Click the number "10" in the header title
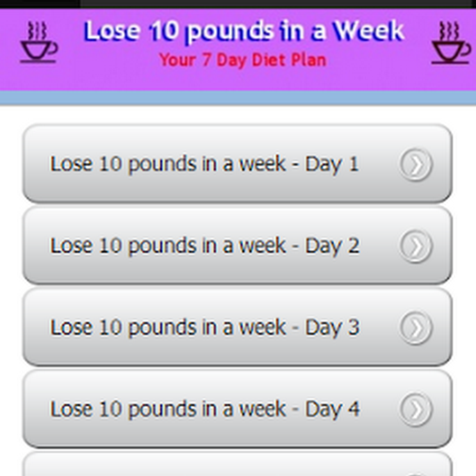This screenshot has height=476, width=476. coord(165,32)
